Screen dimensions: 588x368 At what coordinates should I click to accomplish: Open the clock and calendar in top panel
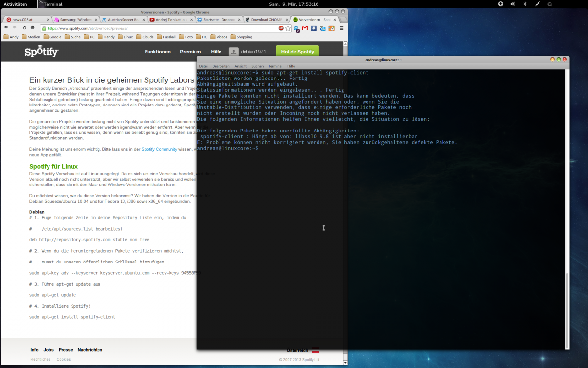[x=294, y=4]
